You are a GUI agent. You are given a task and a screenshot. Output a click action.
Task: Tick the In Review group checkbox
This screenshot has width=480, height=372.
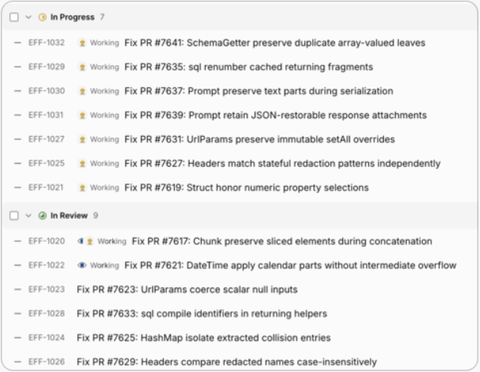point(14,216)
